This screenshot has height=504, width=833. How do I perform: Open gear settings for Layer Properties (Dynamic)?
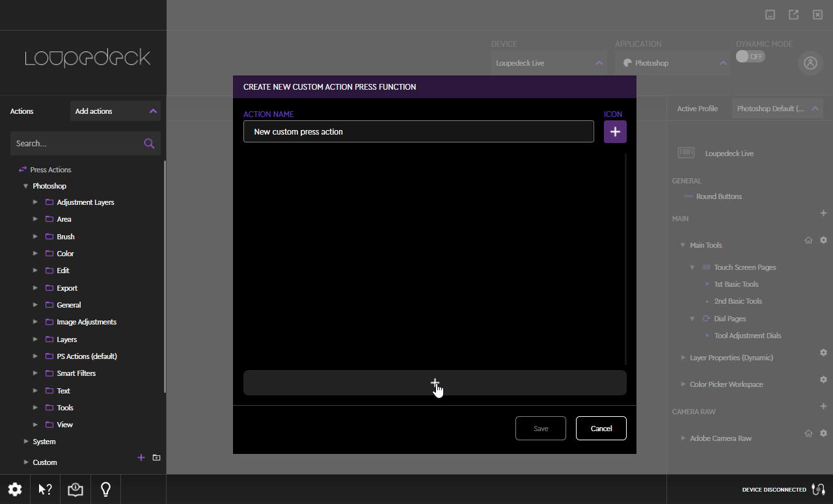(823, 352)
